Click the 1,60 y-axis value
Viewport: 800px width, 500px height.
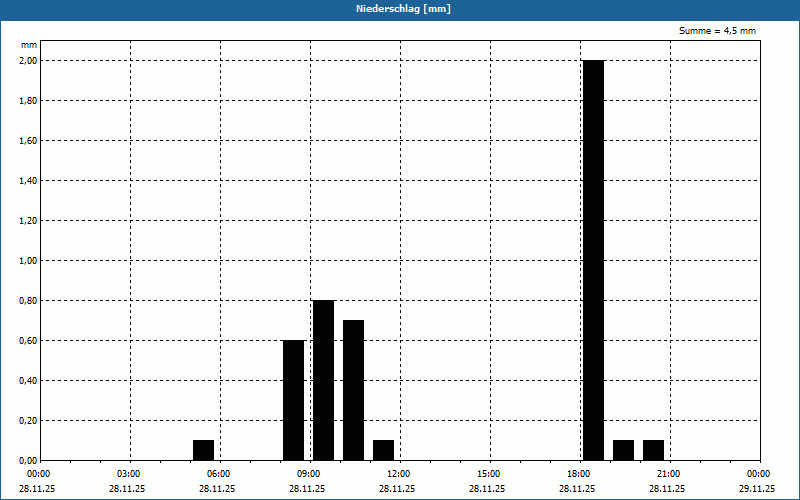pos(28,141)
